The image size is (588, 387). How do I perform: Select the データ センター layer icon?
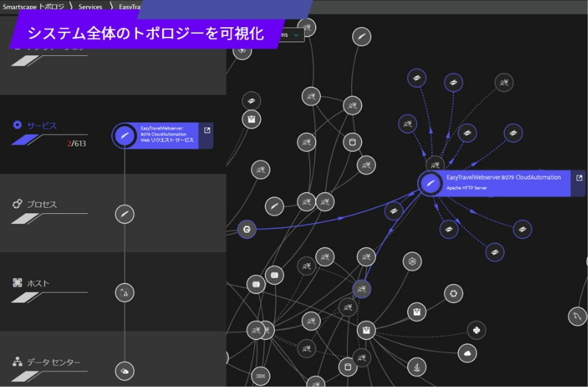pos(17,361)
